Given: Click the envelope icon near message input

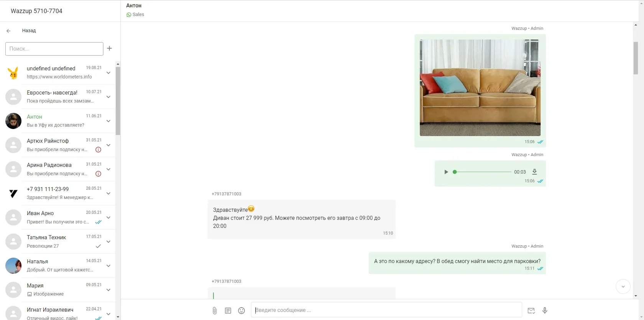Looking at the screenshot, I should 531,310.
